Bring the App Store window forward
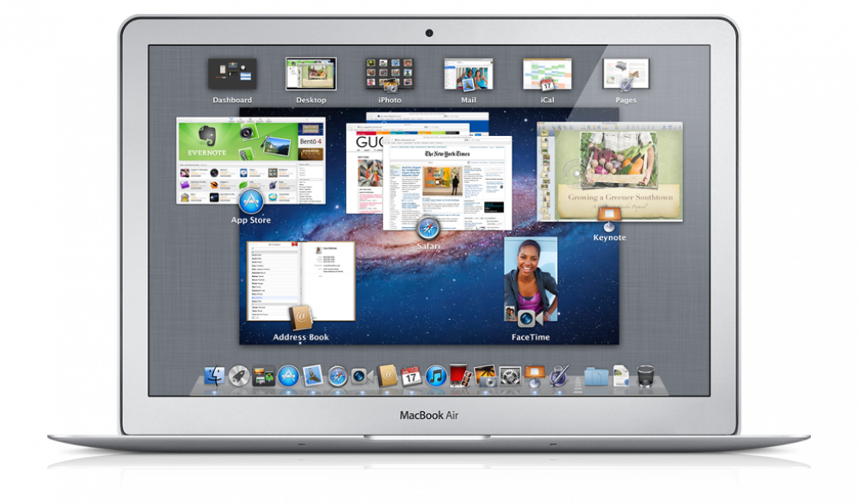The image size is (860, 504). tap(250, 161)
